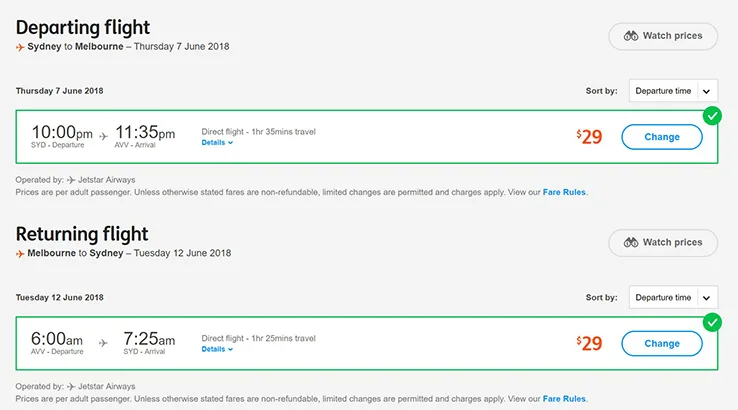Open Sort by dropdown for departing flights
This screenshot has width=738, height=410.
point(673,91)
